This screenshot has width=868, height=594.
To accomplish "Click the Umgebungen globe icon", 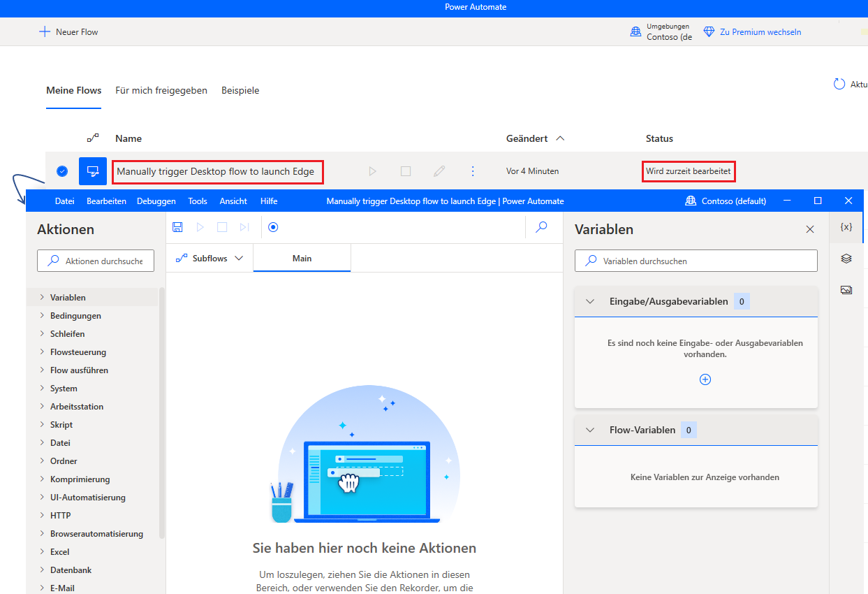I will [635, 31].
